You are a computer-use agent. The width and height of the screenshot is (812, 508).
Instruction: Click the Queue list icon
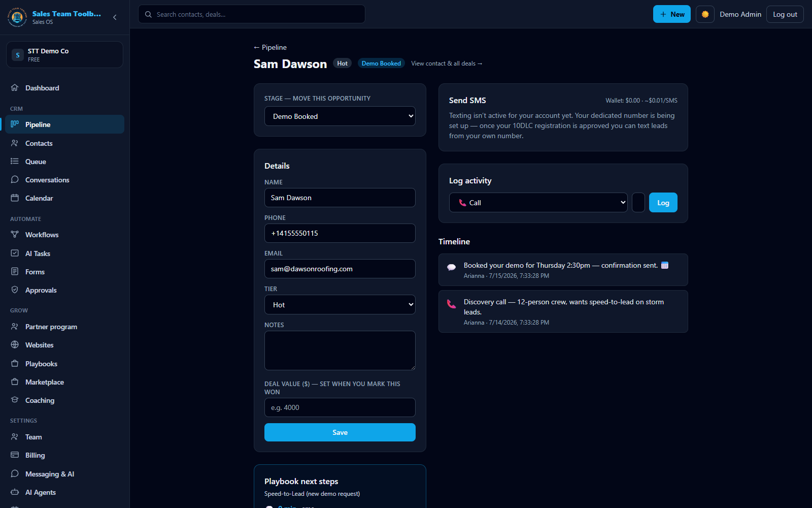[15, 161]
